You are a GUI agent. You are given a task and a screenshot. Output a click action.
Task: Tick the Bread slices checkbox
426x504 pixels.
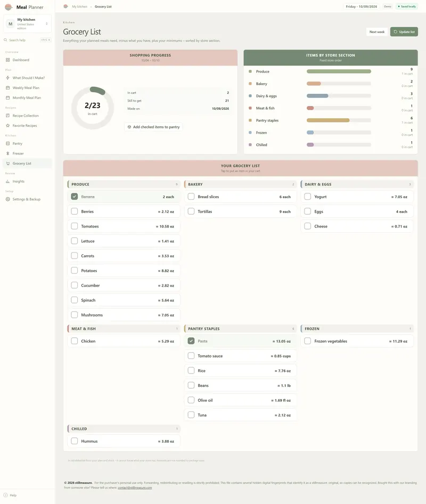point(191,197)
